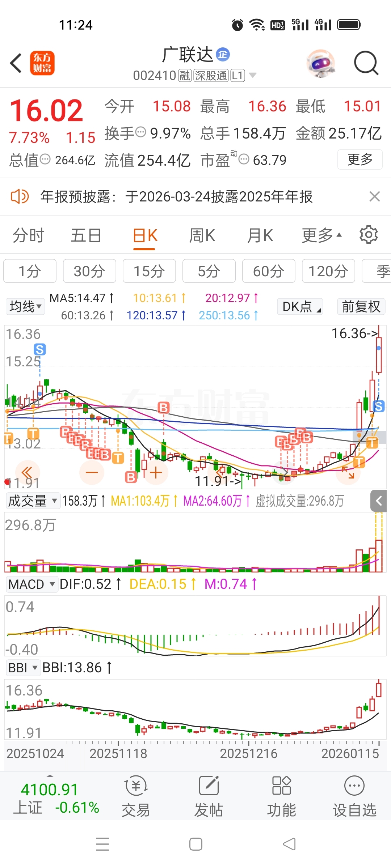Image resolution: width=391 pixels, height=868 pixels.
Task: Select the 日K tab
Action: pyautogui.click(x=145, y=235)
